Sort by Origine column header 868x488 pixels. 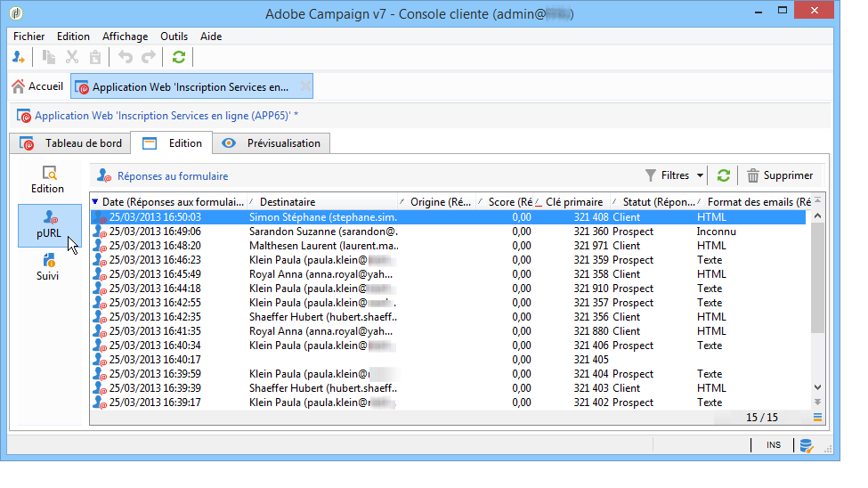[x=437, y=202]
